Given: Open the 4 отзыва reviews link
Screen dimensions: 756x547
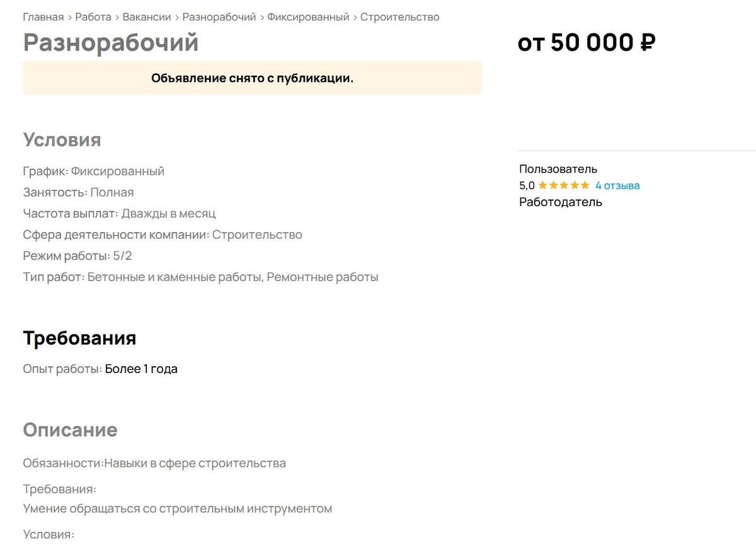Looking at the screenshot, I should tap(617, 185).
